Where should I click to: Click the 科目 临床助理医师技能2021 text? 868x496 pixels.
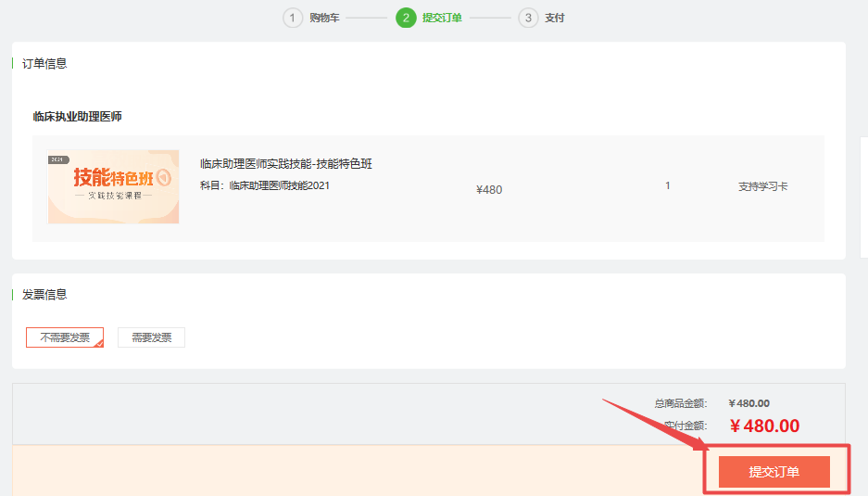[x=264, y=185]
